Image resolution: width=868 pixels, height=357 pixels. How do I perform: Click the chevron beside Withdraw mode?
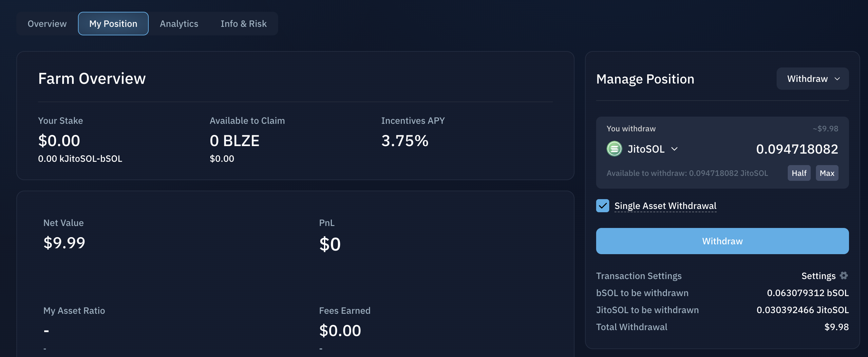(837, 79)
